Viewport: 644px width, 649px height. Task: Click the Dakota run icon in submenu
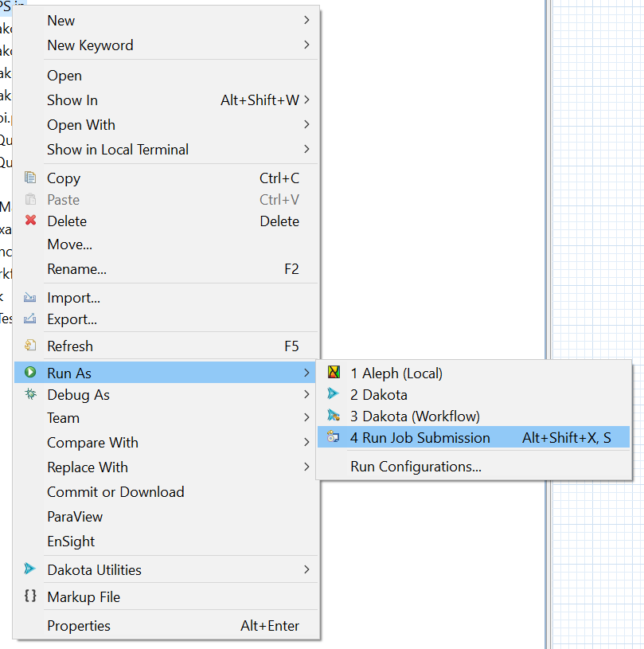(334, 394)
